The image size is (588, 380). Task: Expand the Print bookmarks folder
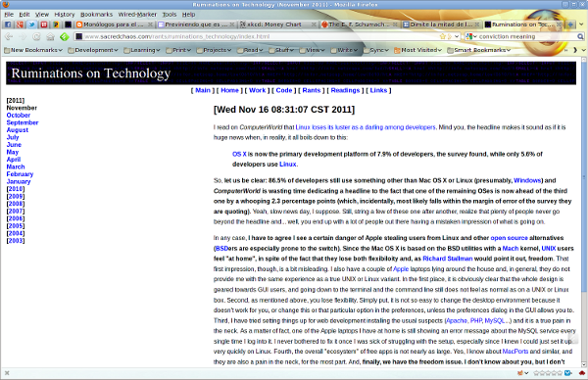178,50
